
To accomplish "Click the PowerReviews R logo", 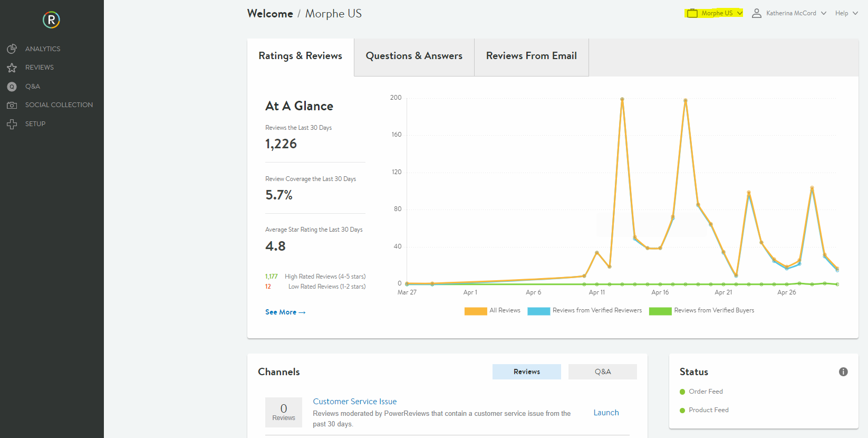I will tap(51, 20).
